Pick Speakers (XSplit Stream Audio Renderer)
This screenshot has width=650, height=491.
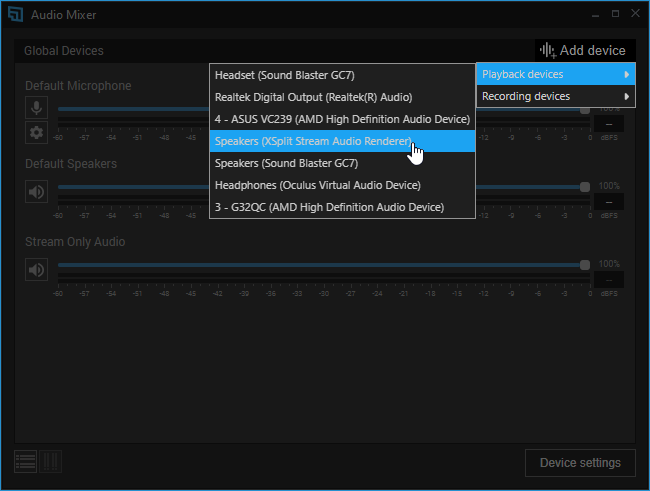click(x=342, y=141)
